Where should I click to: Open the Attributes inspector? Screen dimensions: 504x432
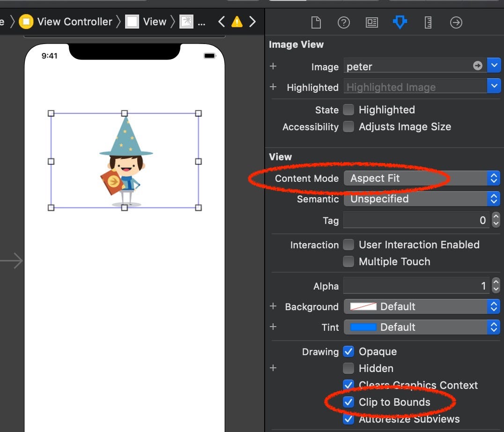[x=400, y=22]
